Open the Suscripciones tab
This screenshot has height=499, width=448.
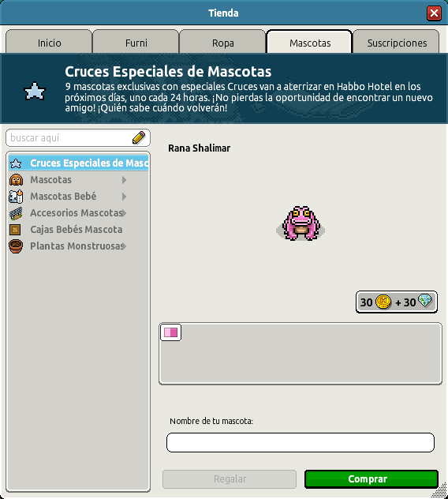click(397, 42)
